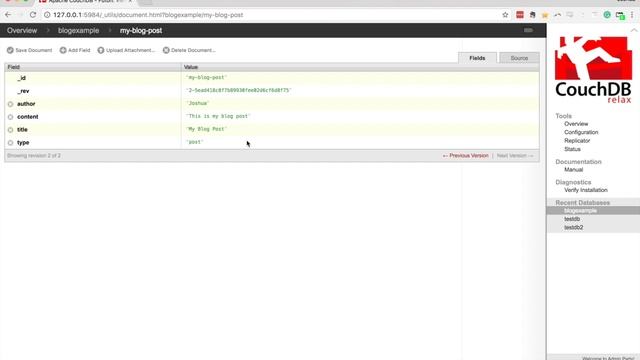Open Configuration in the sidebar
Screen dimensions: 640x360
[581, 132]
